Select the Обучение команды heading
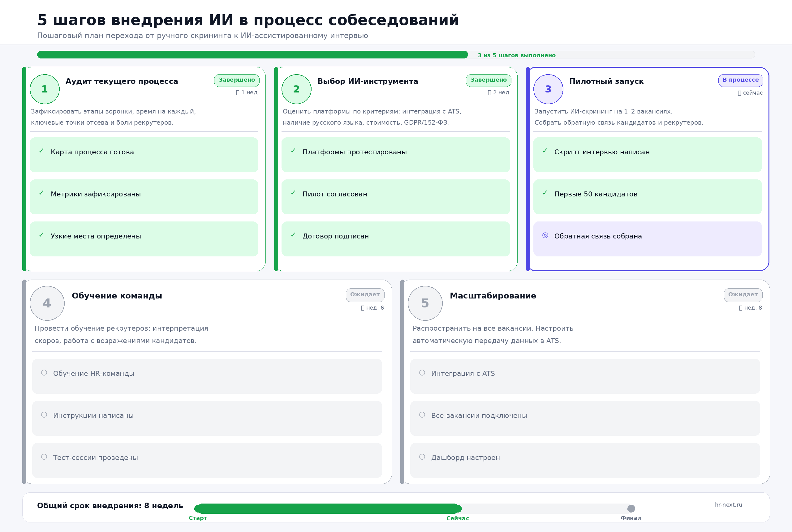The image size is (792, 532). [117, 296]
